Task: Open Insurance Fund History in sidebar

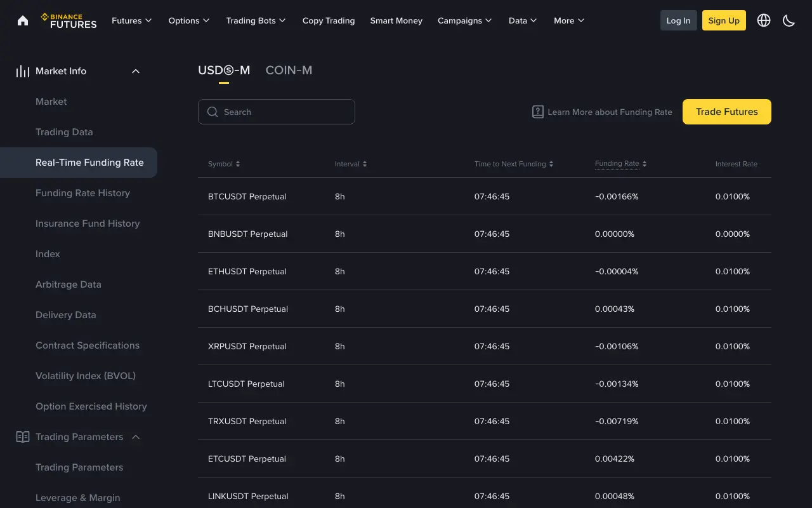Action: (x=88, y=224)
